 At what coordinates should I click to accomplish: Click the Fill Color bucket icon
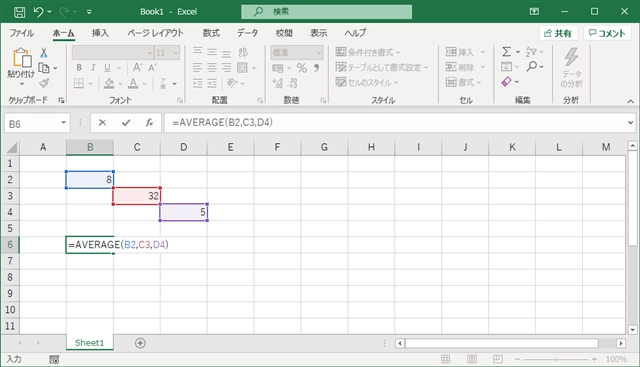(109, 83)
